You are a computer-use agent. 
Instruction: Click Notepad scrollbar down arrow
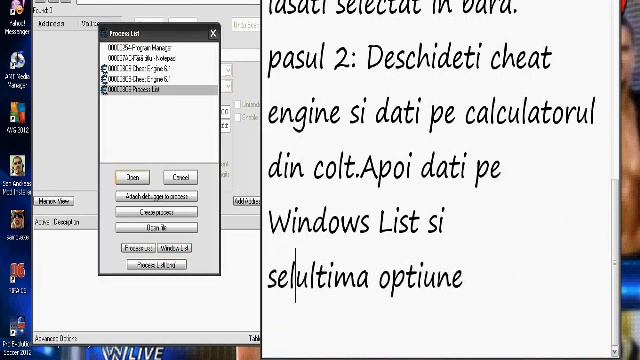(x=615, y=352)
